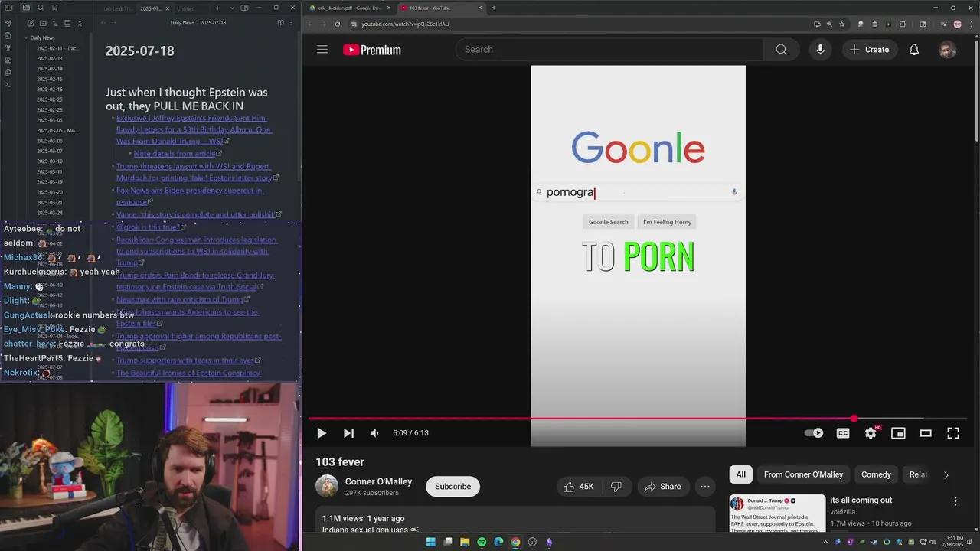Screen dimensions: 980x551
Task: Go to YouTube Premium home logo
Action: coord(372,50)
